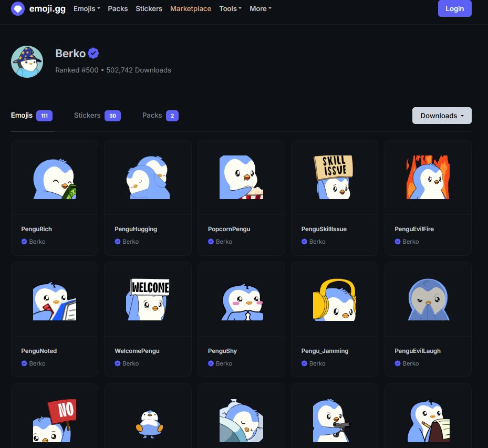Click Berko author name under PenguEvilFire
The width and height of the screenshot is (488, 448).
point(410,242)
